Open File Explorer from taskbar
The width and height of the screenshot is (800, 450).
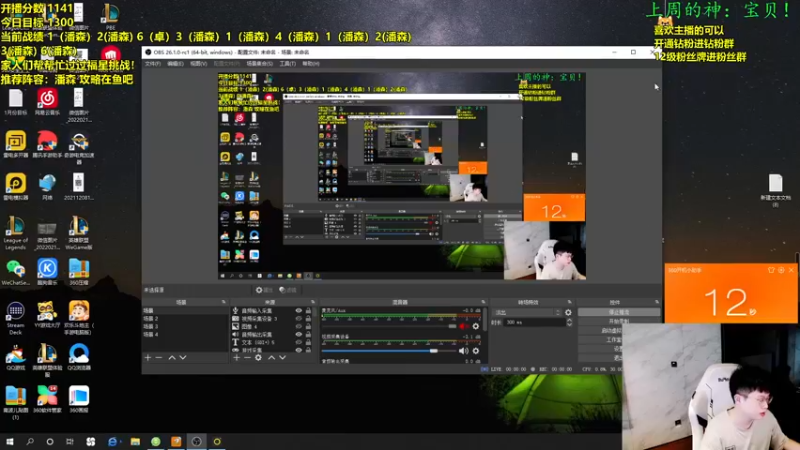[x=135, y=441]
